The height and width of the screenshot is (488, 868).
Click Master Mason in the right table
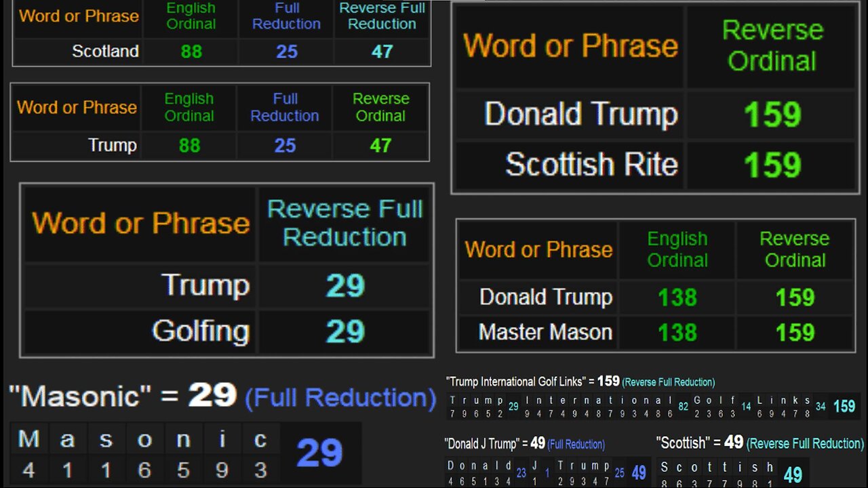(x=546, y=332)
